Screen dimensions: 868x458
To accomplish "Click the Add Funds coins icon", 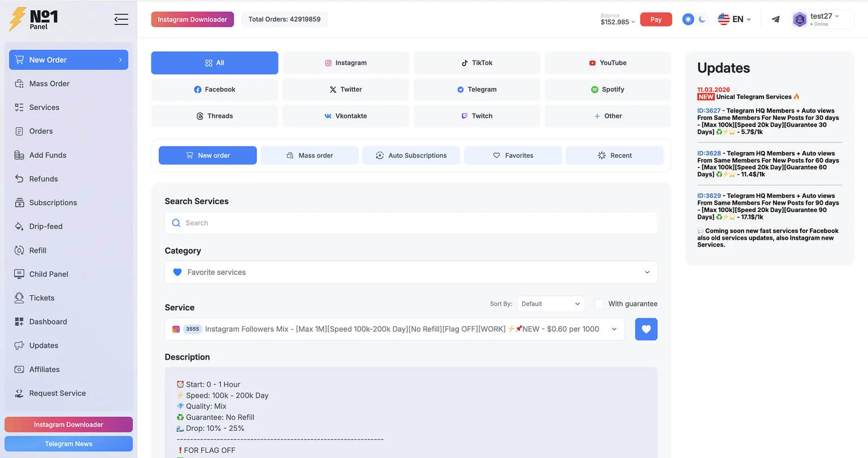I will coord(19,155).
